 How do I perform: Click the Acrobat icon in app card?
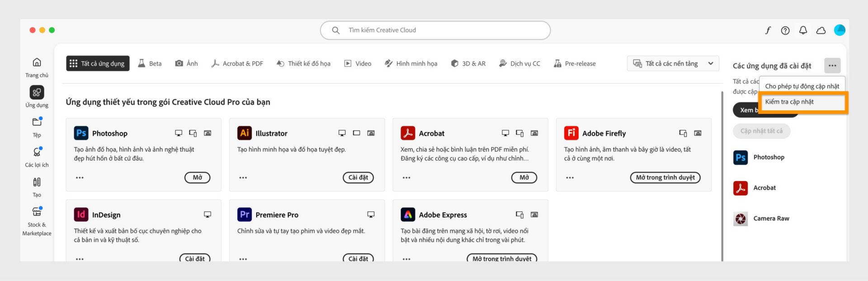coord(408,133)
